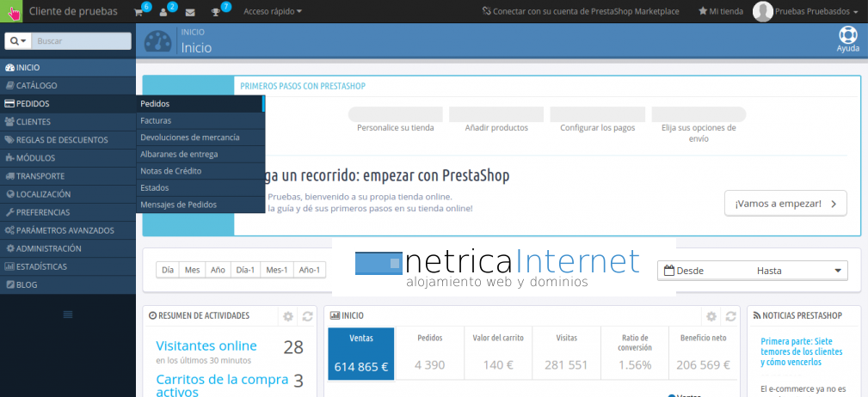Select Notas de Crédito in the submenu
Screen dimensions: 868x397
(x=200, y=171)
